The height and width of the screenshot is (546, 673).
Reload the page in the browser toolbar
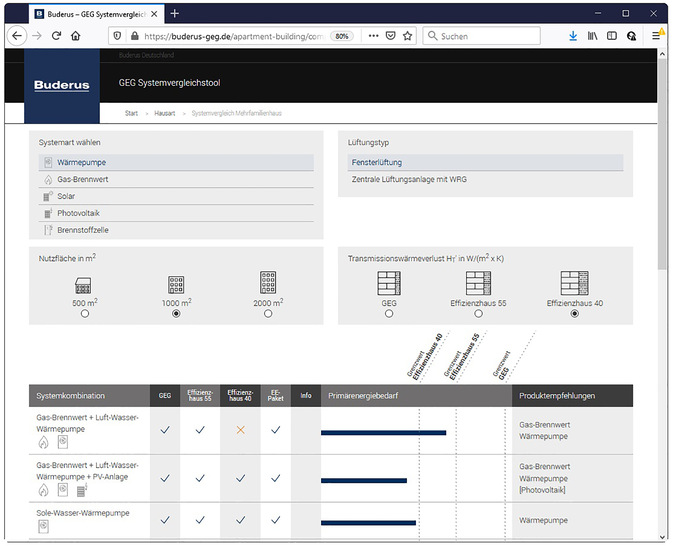(x=56, y=36)
